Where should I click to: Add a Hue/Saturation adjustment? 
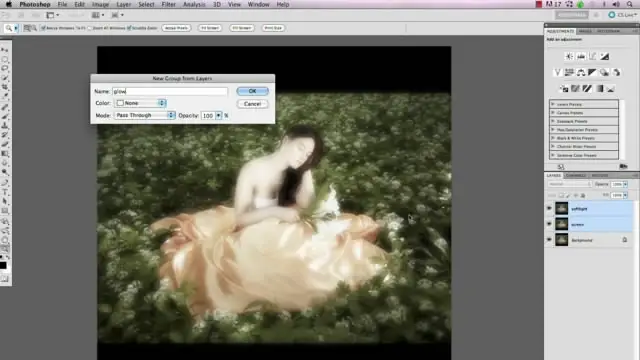(x=569, y=73)
